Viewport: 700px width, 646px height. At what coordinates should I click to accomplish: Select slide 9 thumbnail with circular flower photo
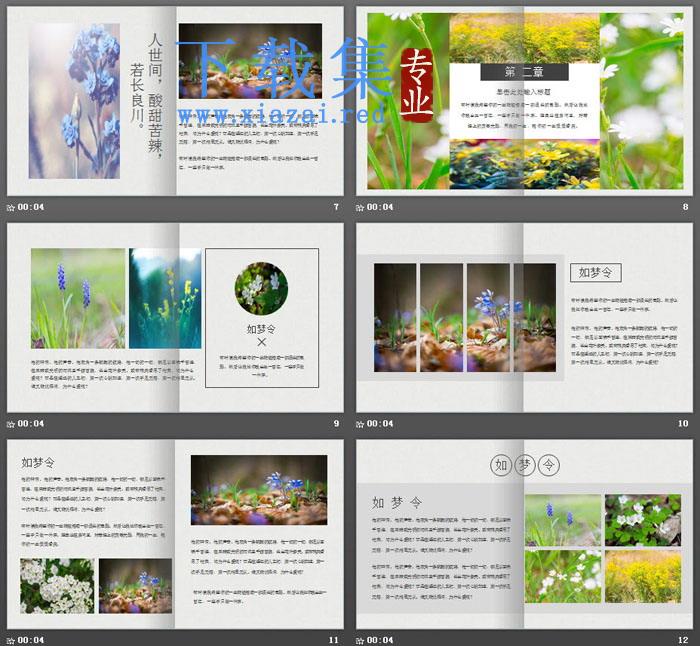[x=175, y=317]
